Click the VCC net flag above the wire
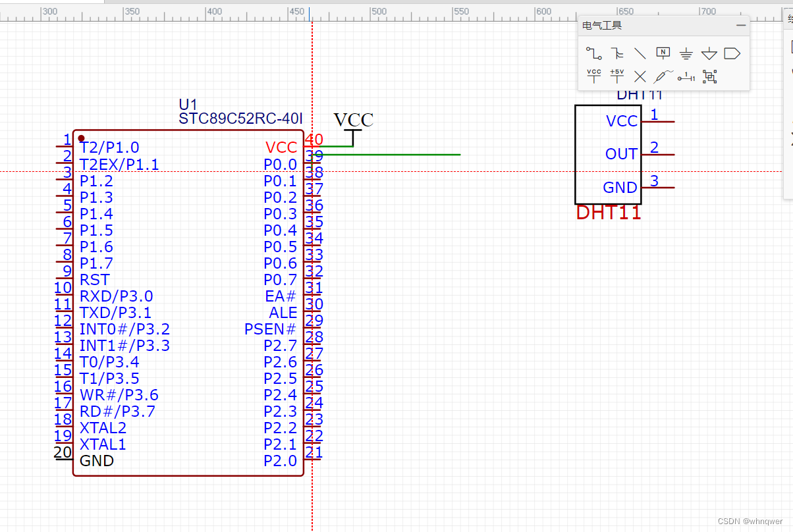Viewport: 793px width, 532px height. pos(354,120)
